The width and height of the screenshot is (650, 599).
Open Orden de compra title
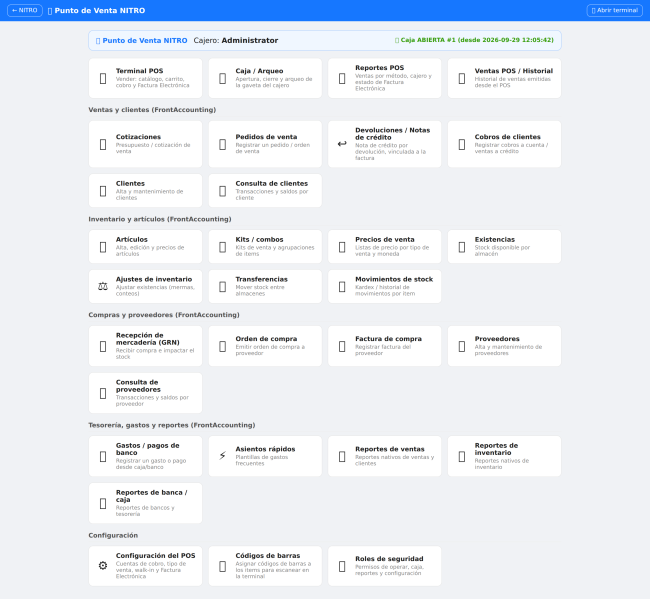pos(266,339)
